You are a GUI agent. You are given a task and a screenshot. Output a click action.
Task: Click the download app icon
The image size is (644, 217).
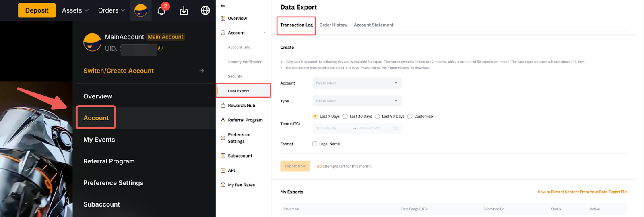(184, 10)
